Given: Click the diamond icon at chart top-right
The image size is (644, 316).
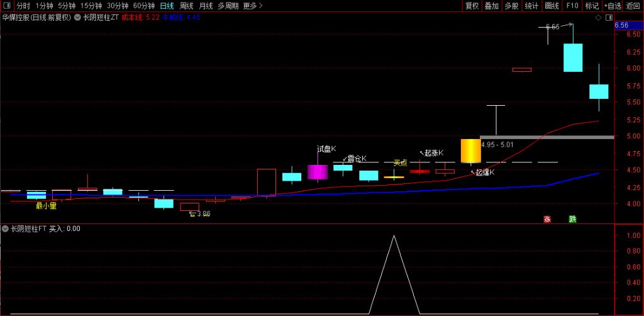Looking at the screenshot, I should (597, 18).
